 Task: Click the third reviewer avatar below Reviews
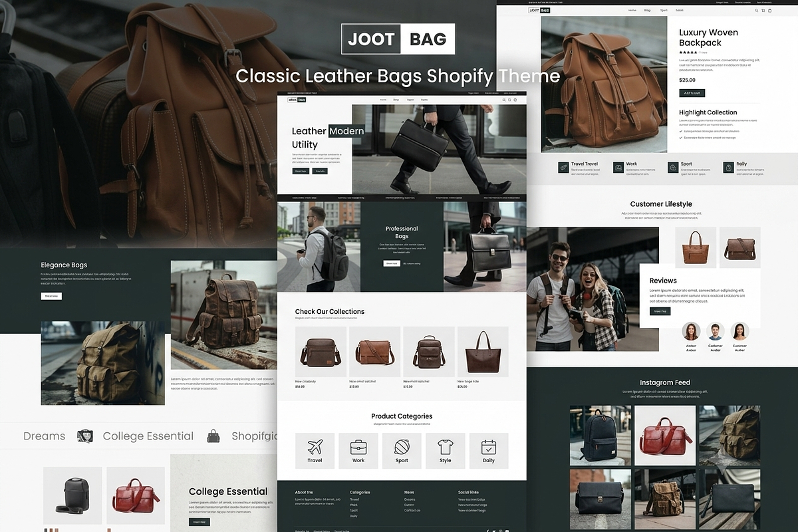(x=739, y=331)
